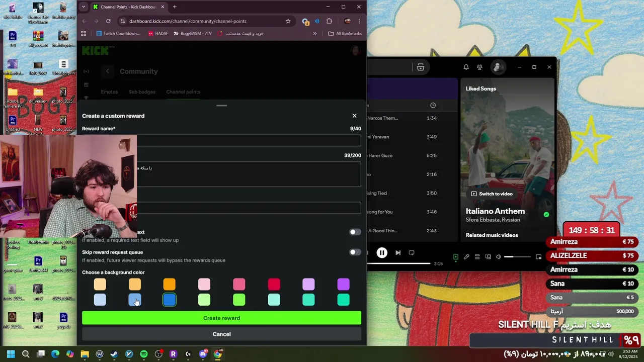Close the Create a custom reward dialog
The width and height of the screenshot is (644, 362).
click(x=354, y=116)
